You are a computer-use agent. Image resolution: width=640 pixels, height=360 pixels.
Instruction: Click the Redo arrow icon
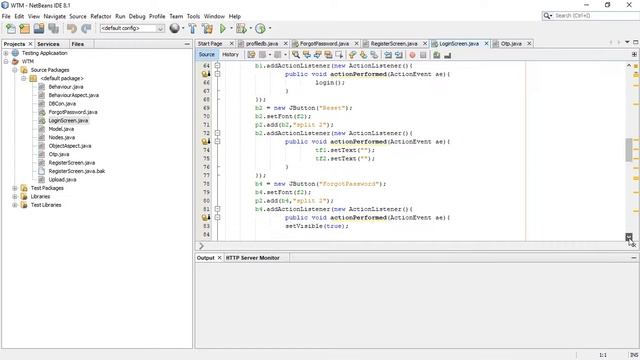click(86, 29)
